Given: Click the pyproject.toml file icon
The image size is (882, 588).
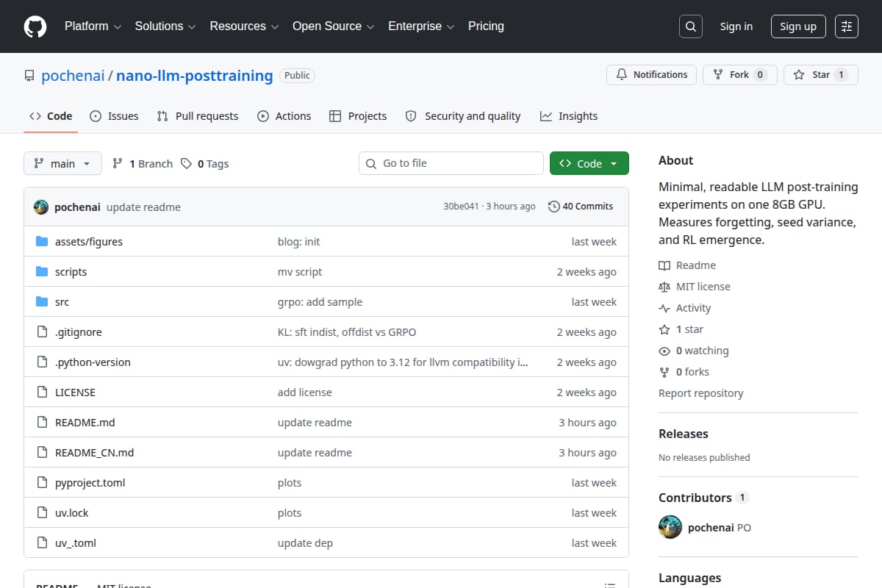Looking at the screenshot, I should click(42, 483).
